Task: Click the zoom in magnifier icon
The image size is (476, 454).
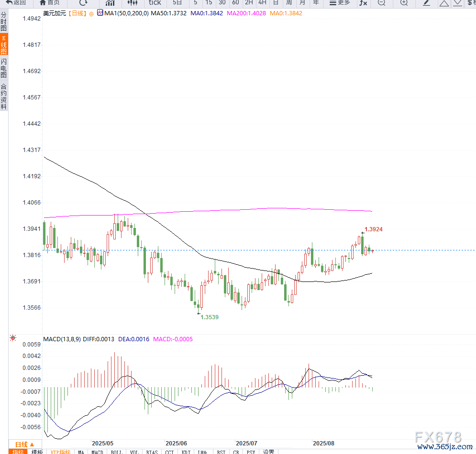Action: click(x=404, y=2)
